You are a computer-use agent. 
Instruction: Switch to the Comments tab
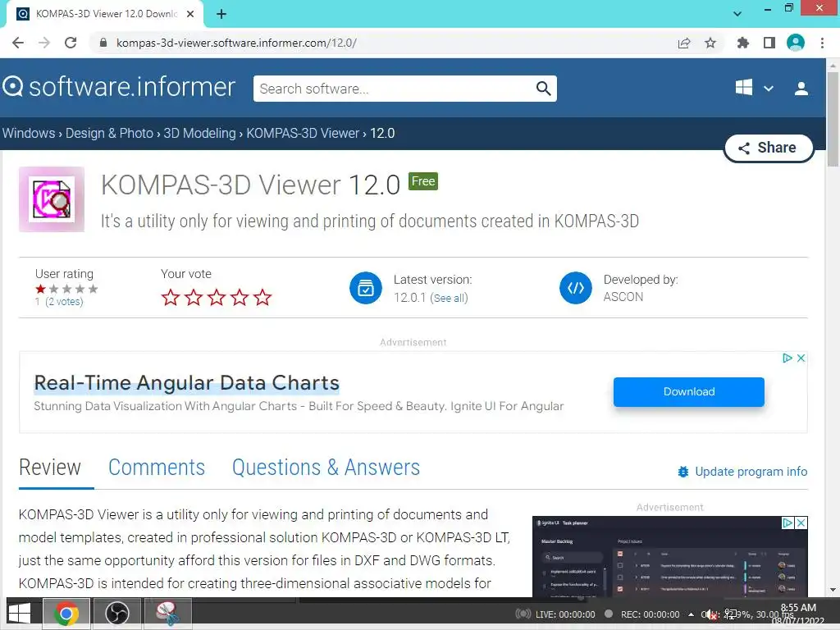coord(157,468)
